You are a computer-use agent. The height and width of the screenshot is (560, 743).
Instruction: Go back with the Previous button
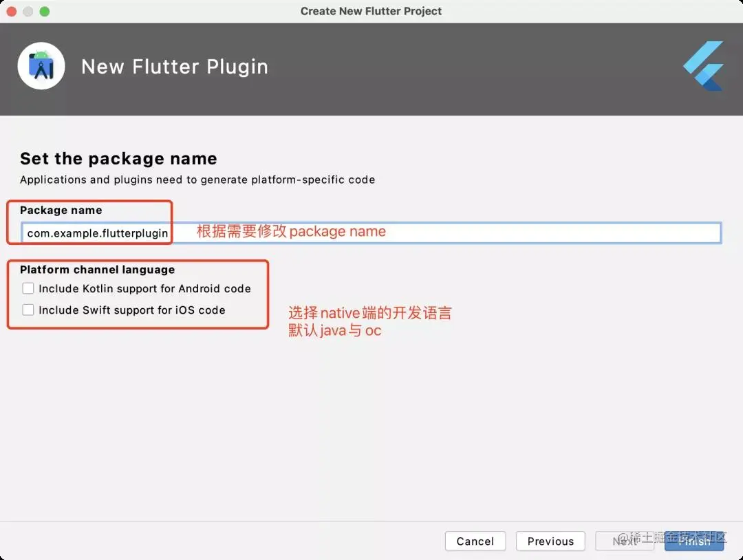[x=550, y=541]
